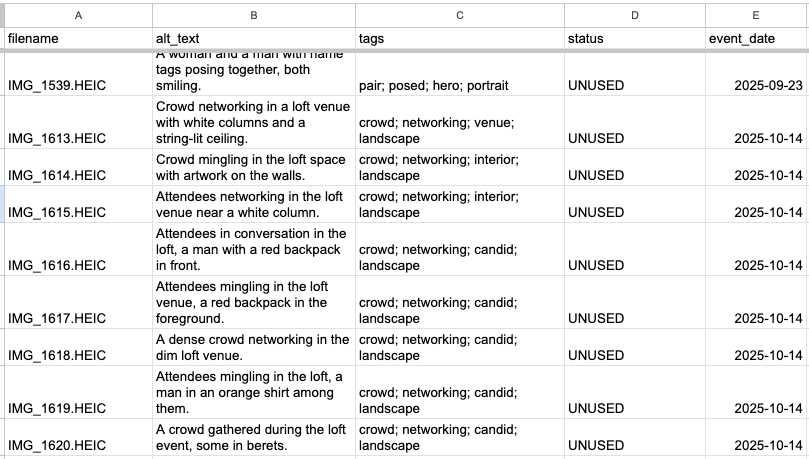Select alt text about dim loft venue
The image size is (809, 459).
point(254,347)
